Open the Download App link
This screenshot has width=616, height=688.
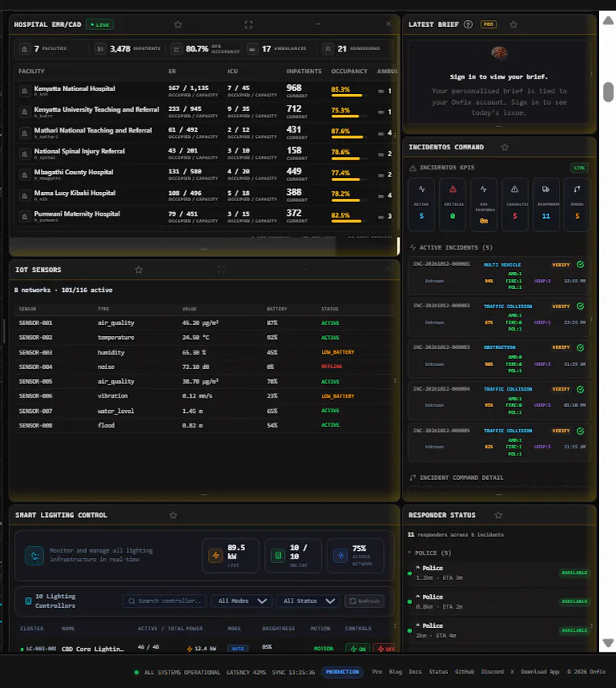(x=540, y=672)
